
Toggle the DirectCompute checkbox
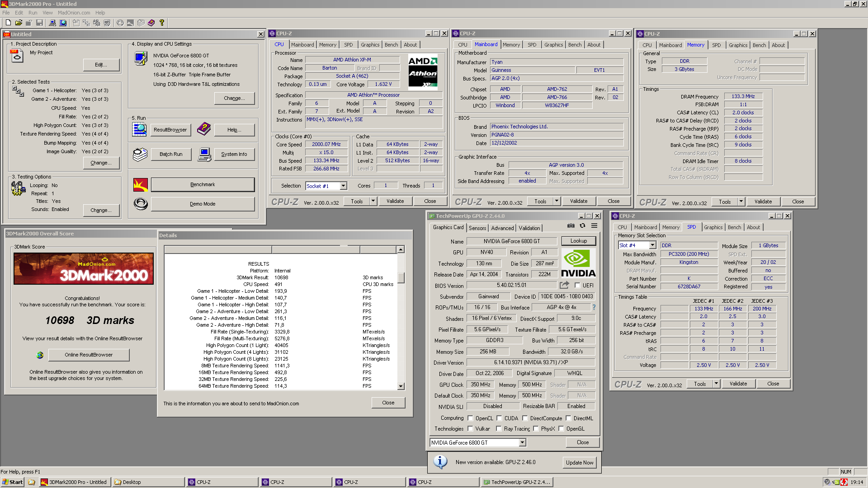click(x=525, y=418)
